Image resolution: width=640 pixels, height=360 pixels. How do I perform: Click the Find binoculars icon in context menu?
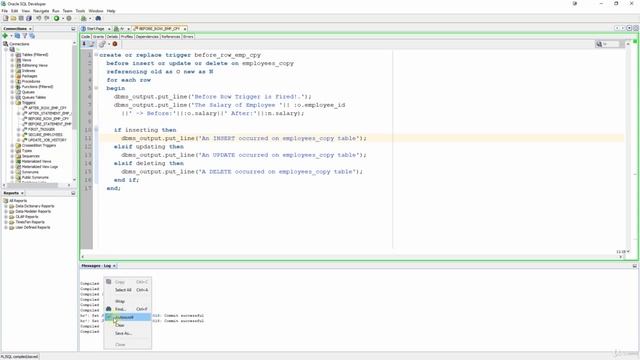109,309
